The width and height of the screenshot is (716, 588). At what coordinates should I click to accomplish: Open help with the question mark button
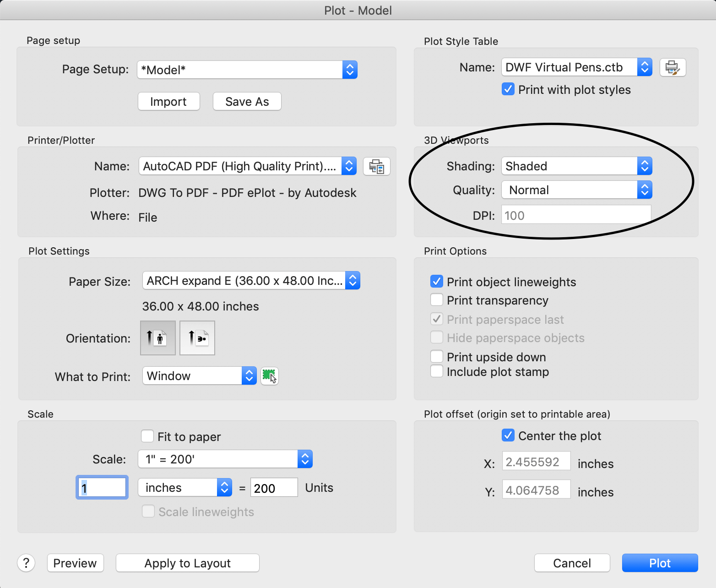[26, 563]
